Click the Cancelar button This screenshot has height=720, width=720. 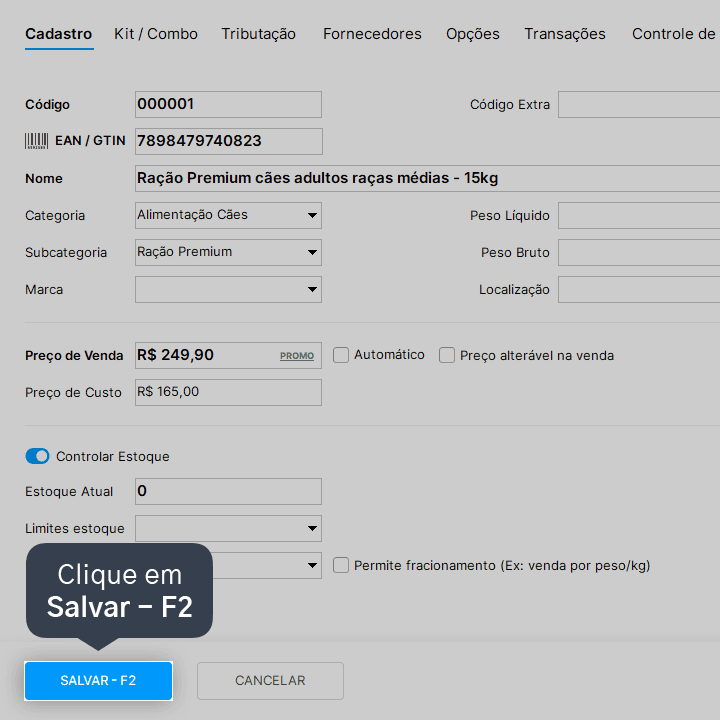[x=270, y=681]
